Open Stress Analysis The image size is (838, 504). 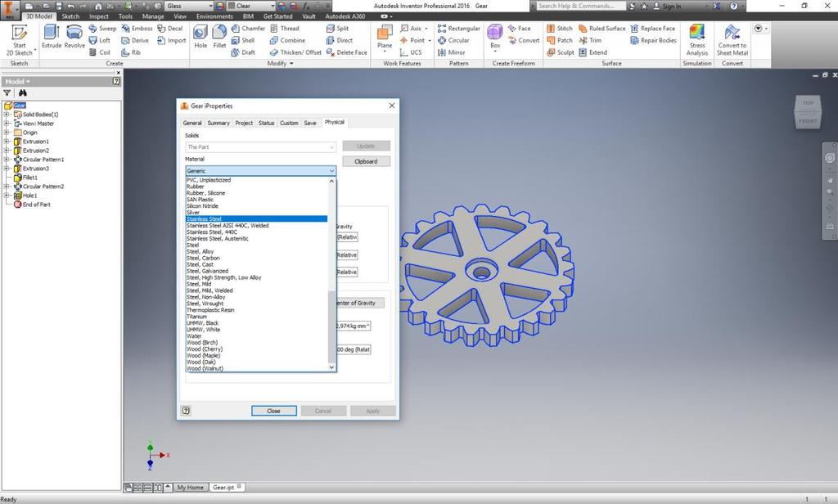pos(697,39)
